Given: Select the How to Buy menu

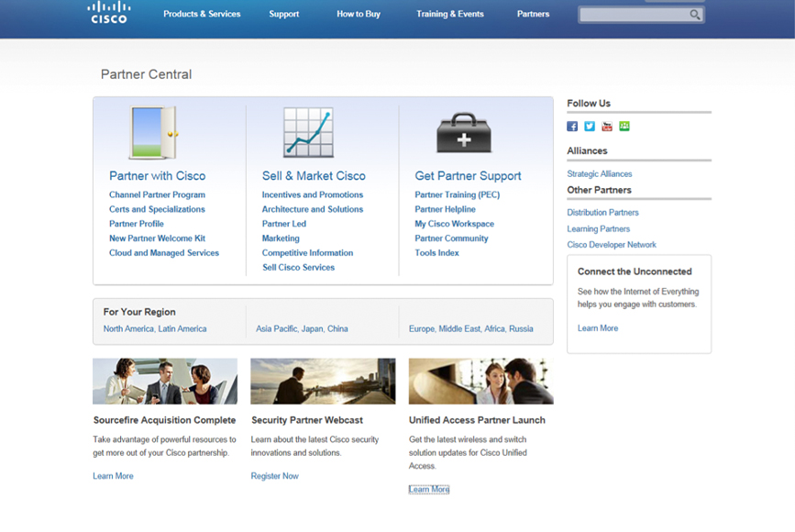Looking at the screenshot, I should click(x=359, y=15).
